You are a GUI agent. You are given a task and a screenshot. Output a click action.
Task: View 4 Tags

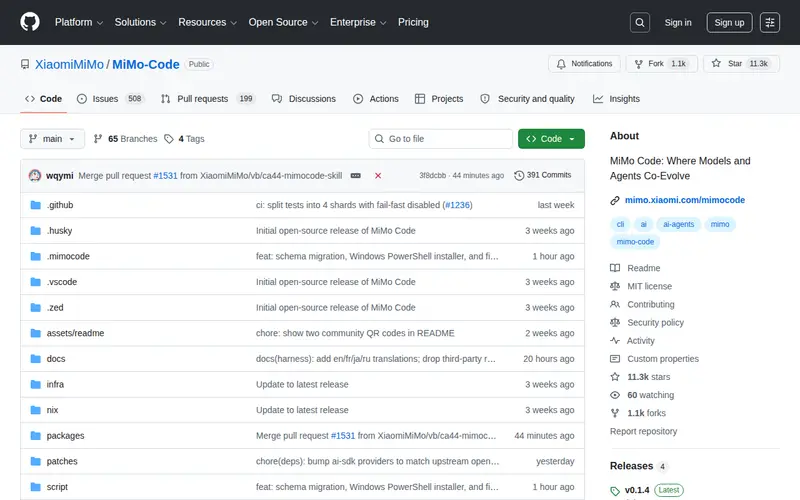184,139
